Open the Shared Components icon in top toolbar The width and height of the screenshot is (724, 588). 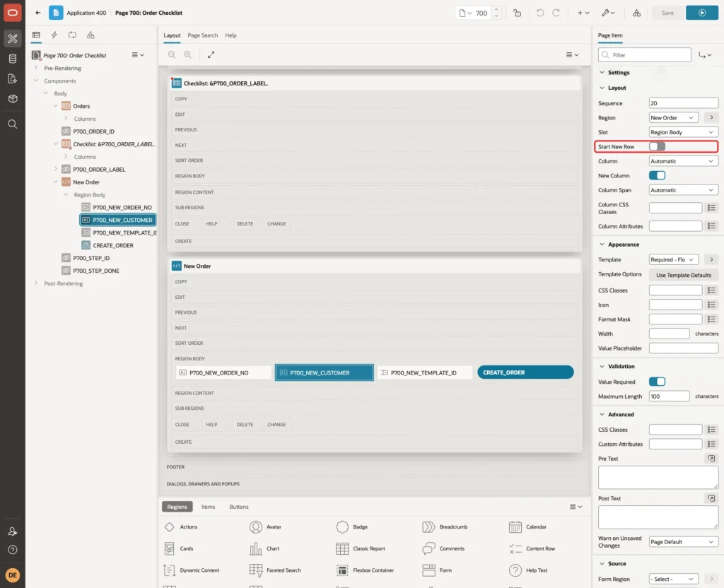click(636, 13)
